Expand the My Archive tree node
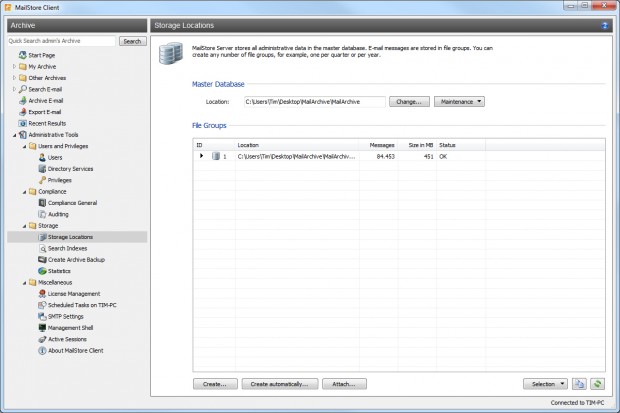Screen dimensions: 620x413 point(15,66)
